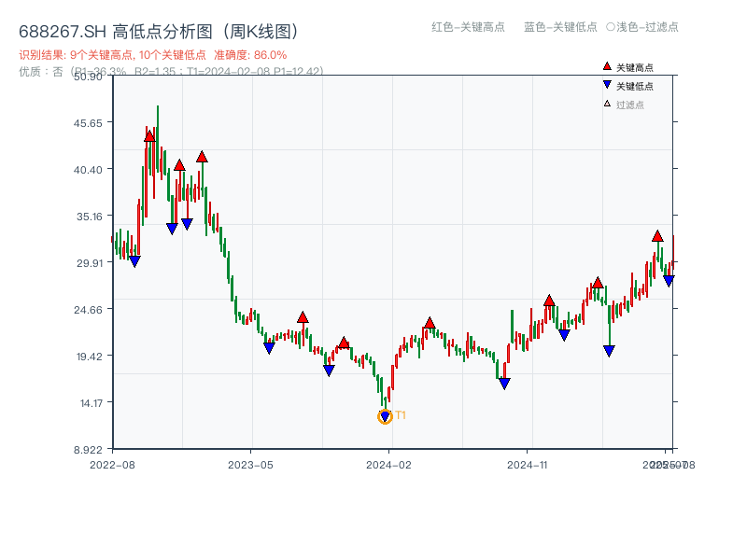Select the red triangle above the chart's highest peak
This screenshot has height=560, width=747.
[149, 136]
